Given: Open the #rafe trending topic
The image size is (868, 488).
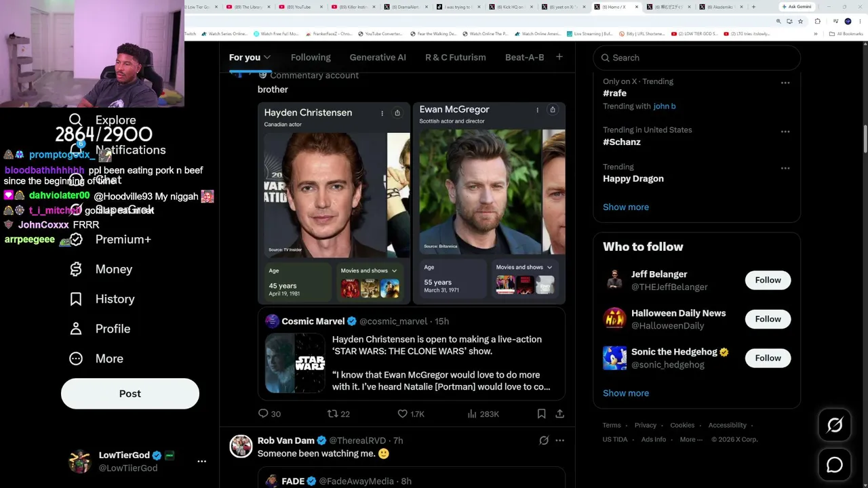Looking at the screenshot, I should (x=615, y=94).
